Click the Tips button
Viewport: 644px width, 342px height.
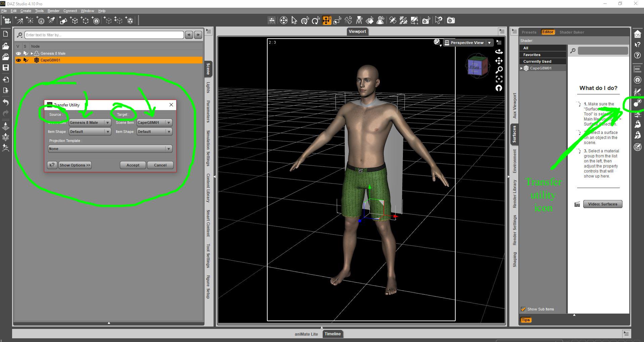coord(525,320)
